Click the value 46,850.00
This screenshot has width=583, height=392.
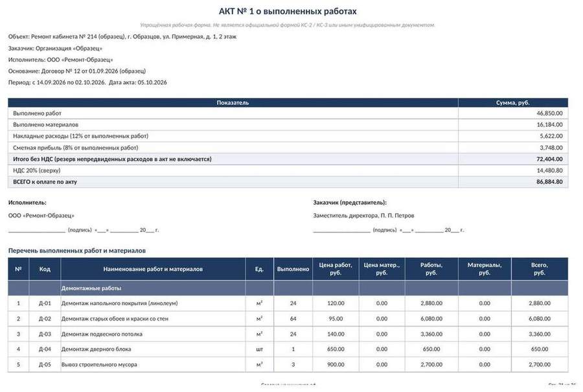(549, 113)
